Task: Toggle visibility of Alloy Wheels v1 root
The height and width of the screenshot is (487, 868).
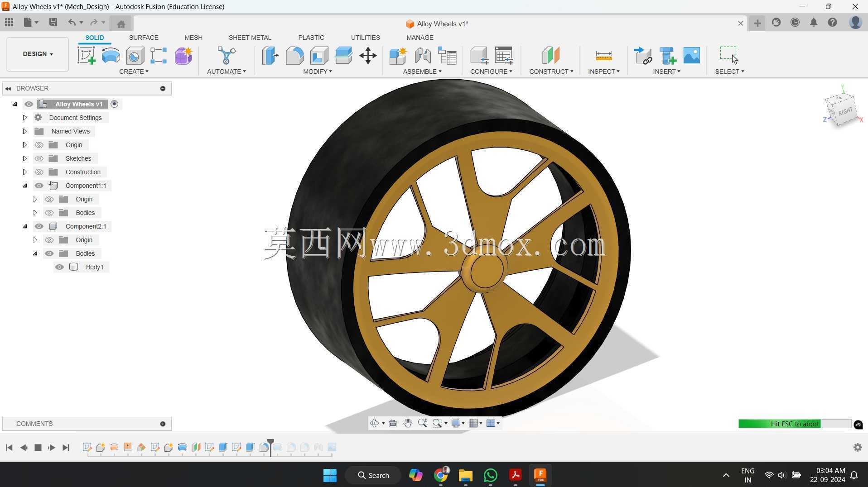Action: (x=29, y=104)
